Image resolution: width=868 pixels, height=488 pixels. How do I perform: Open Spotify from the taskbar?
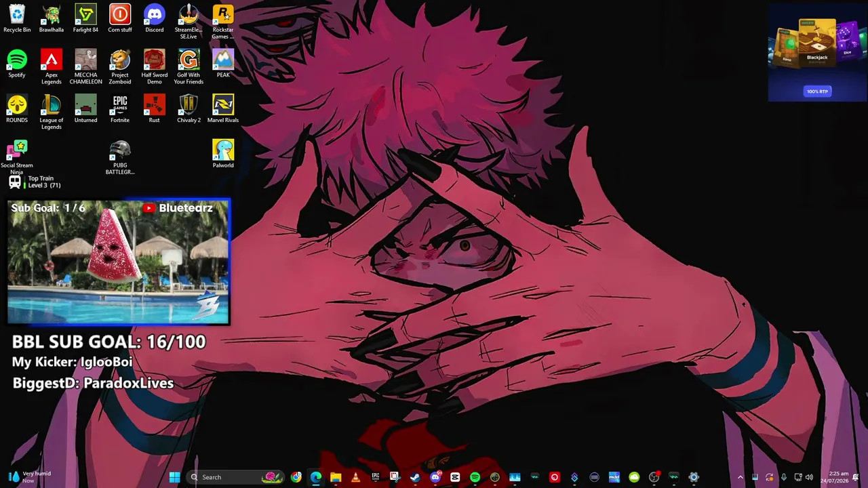pyautogui.click(x=475, y=477)
